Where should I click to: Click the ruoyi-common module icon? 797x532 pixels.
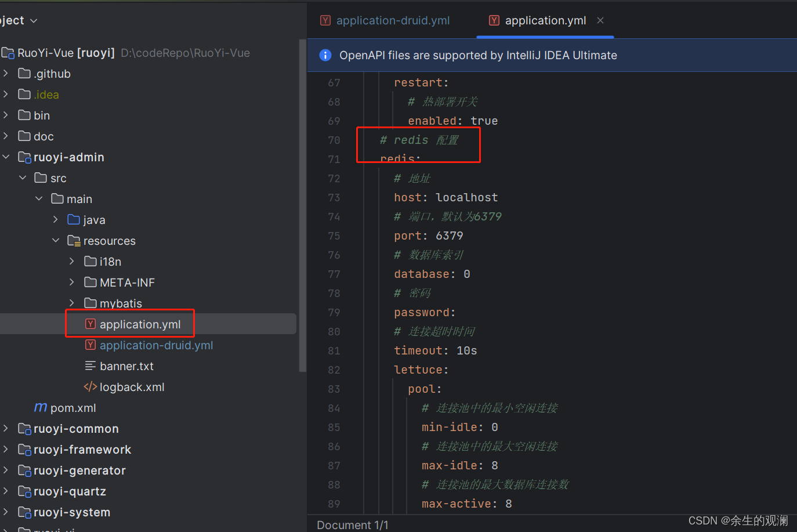[x=24, y=429]
